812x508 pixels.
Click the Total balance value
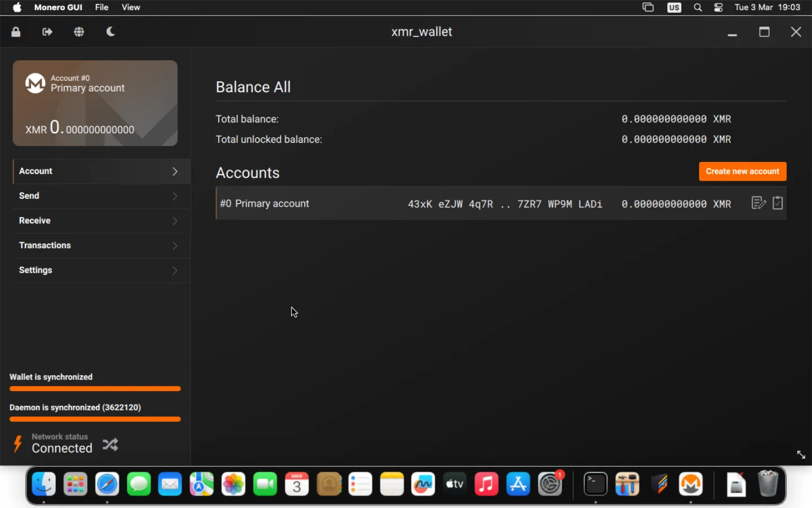[676, 119]
